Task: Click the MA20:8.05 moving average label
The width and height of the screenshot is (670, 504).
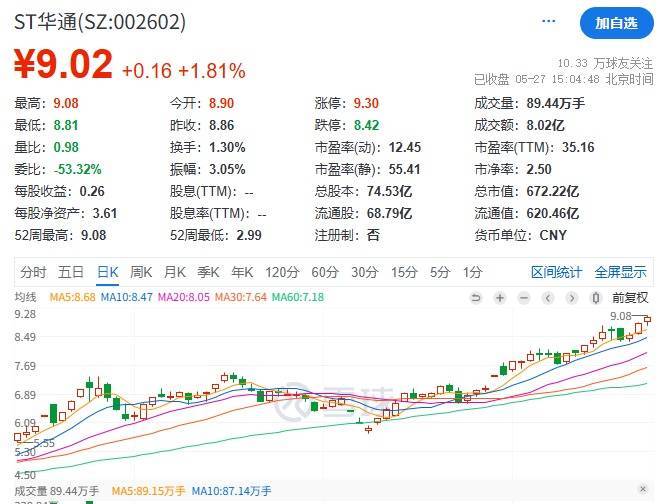Action: click(184, 297)
